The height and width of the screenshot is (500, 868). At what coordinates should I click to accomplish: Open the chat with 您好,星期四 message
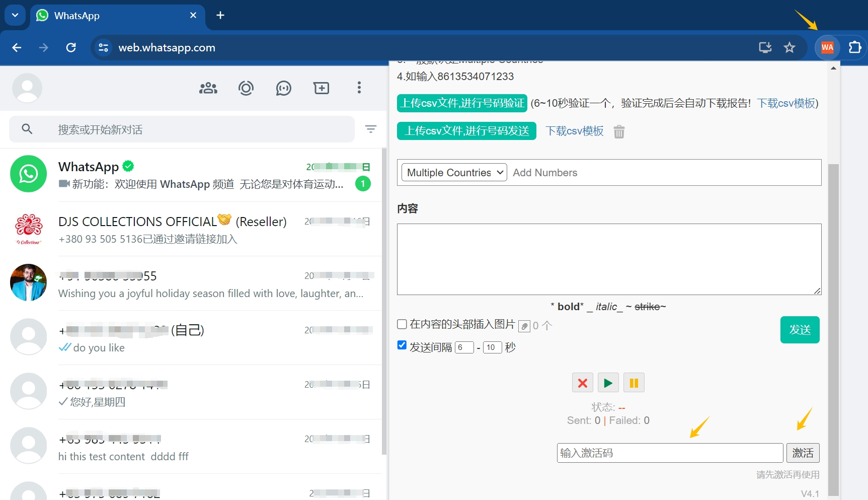point(191,392)
